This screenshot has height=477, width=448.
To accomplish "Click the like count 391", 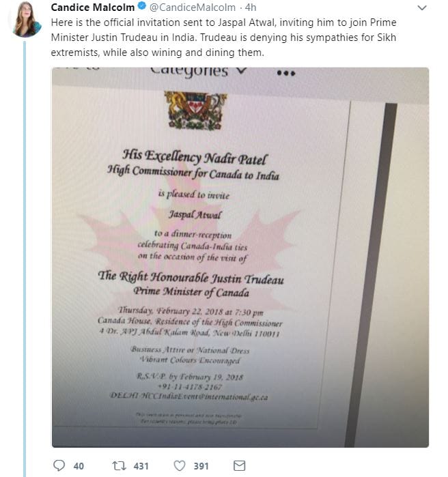I will point(201,465).
